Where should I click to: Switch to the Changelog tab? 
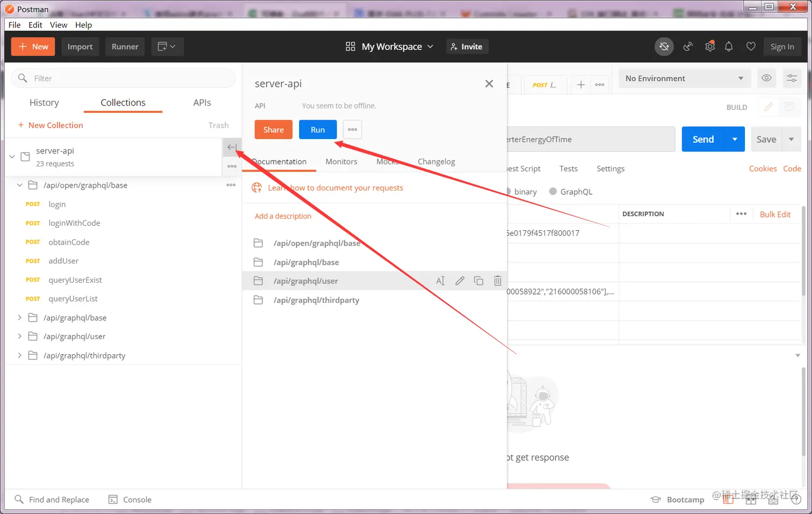pos(436,161)
